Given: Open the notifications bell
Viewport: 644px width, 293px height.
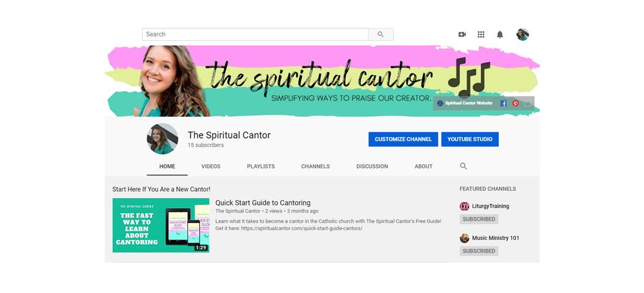Looking at the screenshot, I should (x=500, y=35).
